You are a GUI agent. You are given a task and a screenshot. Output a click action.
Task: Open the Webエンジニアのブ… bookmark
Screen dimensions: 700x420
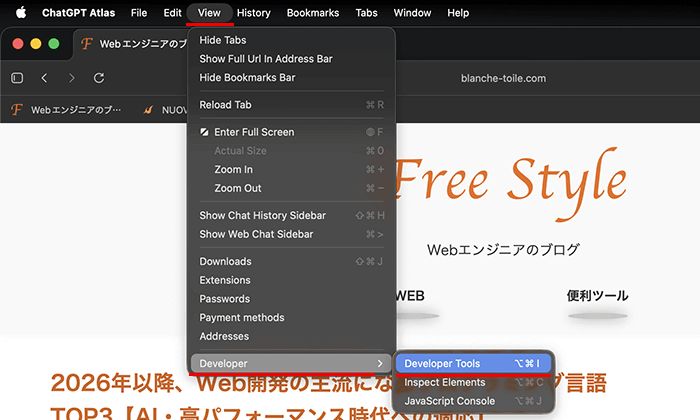pos(66,110)
